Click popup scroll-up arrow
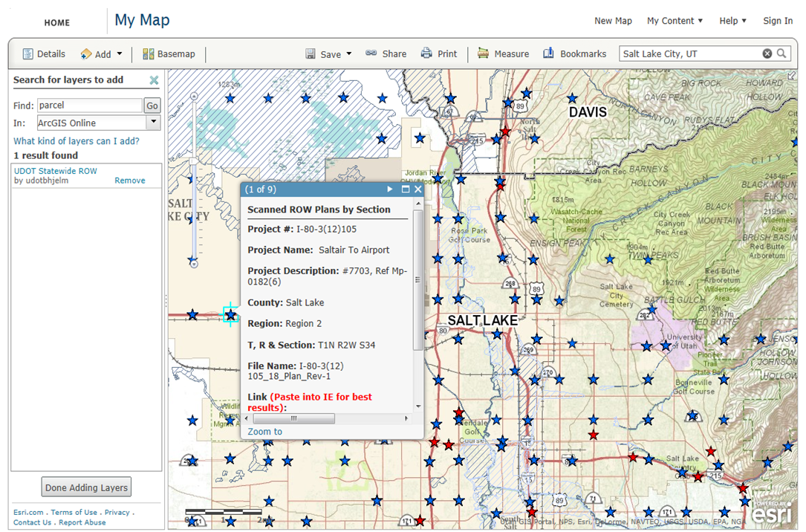 click(418, 204)
